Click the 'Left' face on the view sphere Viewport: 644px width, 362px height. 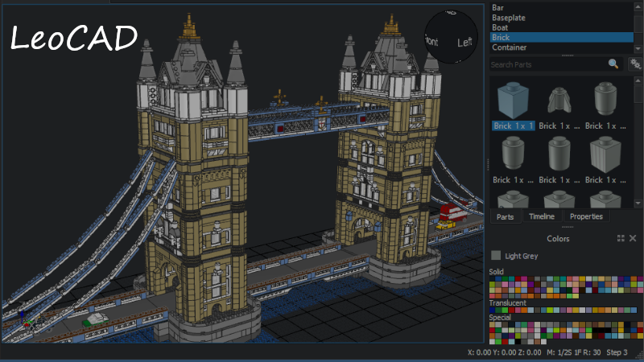[x=464, y=43]
